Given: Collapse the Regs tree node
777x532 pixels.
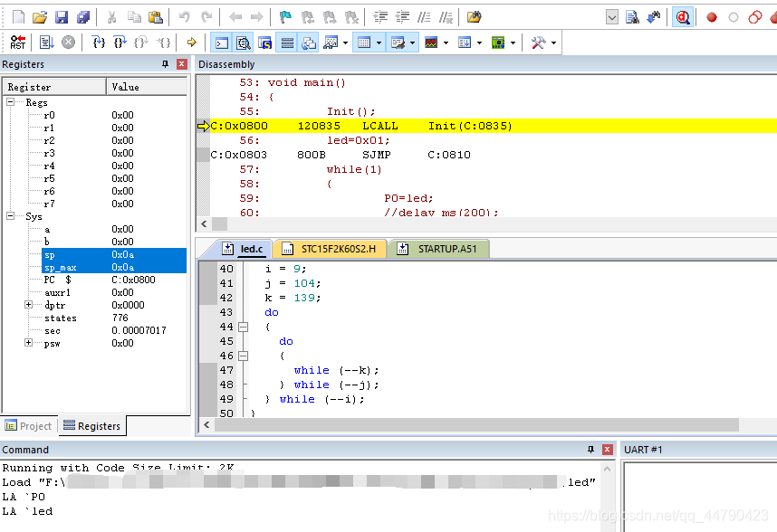Looking at the screenshot, I should (10, 102).
